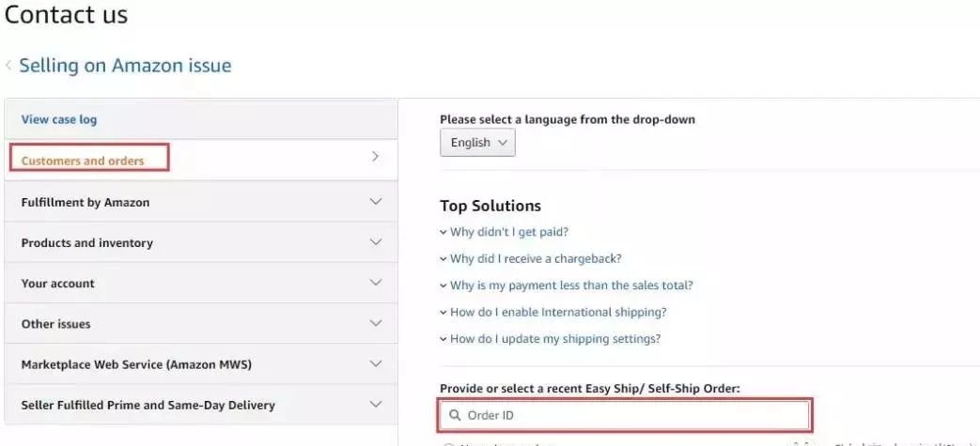Screen dimensions: 980x446
Task: Expand Marketplace Web Service (Amazon MWS)
Action: click(x=376, y=363)
